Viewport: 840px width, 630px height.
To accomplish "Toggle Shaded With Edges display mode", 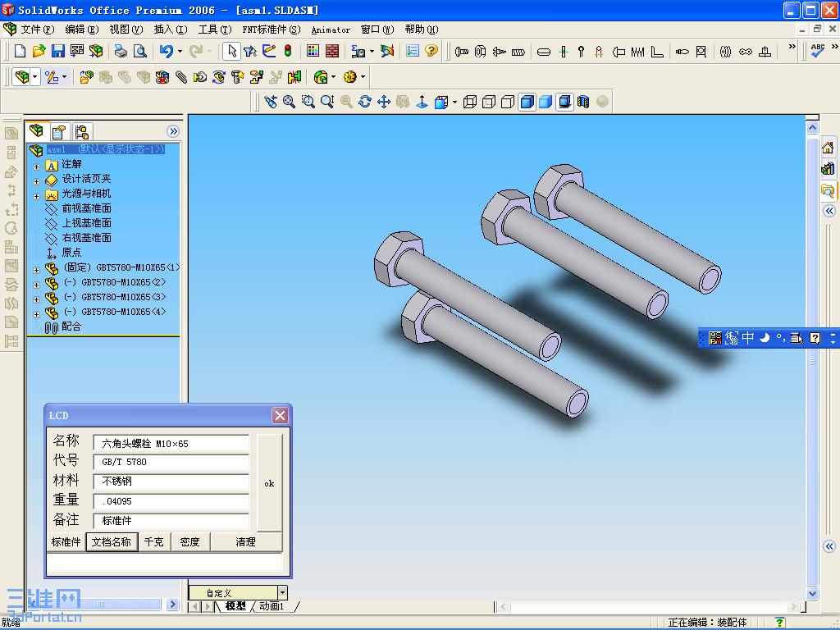I will [x=527, y=101].
